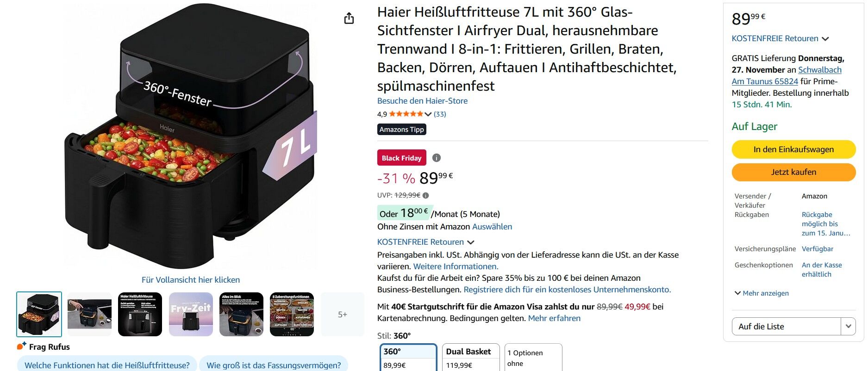Open the 5+ more images thumbnail
Image resolution: width=868 pixels, height=371 pixels.
click(x=343, y=314)
